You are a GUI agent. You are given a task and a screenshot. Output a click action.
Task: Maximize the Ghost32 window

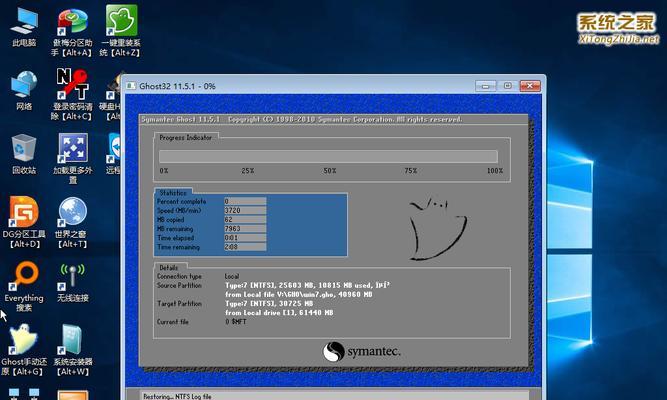click(507, 86)
